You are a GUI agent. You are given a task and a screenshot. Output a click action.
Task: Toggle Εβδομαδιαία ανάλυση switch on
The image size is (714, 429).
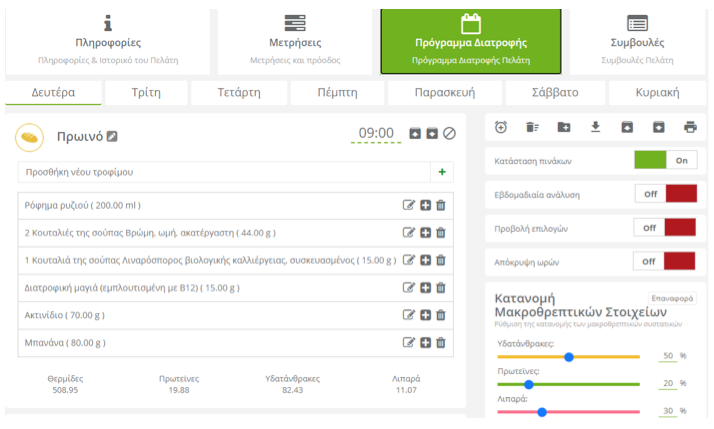point(666,194)
